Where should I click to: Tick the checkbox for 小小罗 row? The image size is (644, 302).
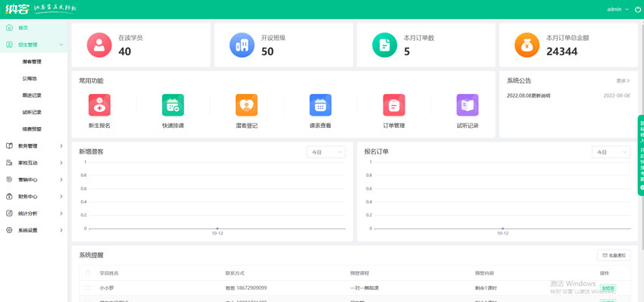pos(87,288)
